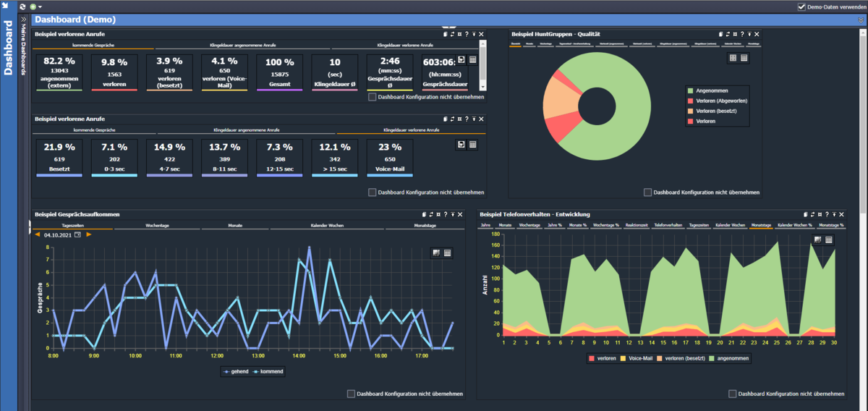
Task: Show table view in HuntGruppen panel
Action: coord(744,58)
